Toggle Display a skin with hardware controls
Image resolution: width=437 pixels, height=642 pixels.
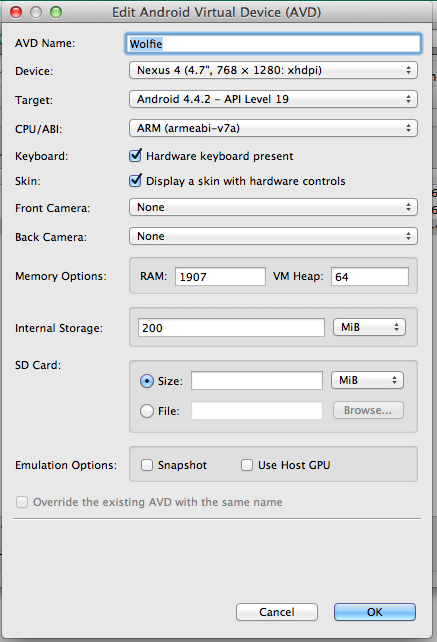(x=135, y=181)
